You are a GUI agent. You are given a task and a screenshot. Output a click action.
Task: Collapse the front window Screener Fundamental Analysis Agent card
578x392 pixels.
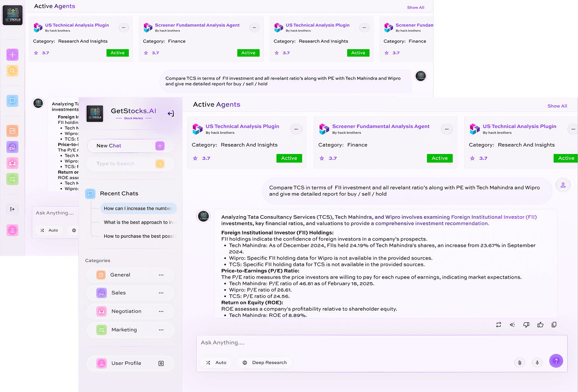click(x=447, y=129)
